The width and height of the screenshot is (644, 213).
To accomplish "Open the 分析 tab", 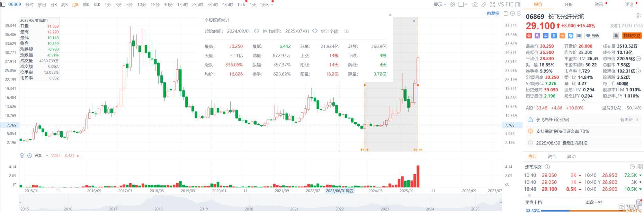I will (569, 5).
